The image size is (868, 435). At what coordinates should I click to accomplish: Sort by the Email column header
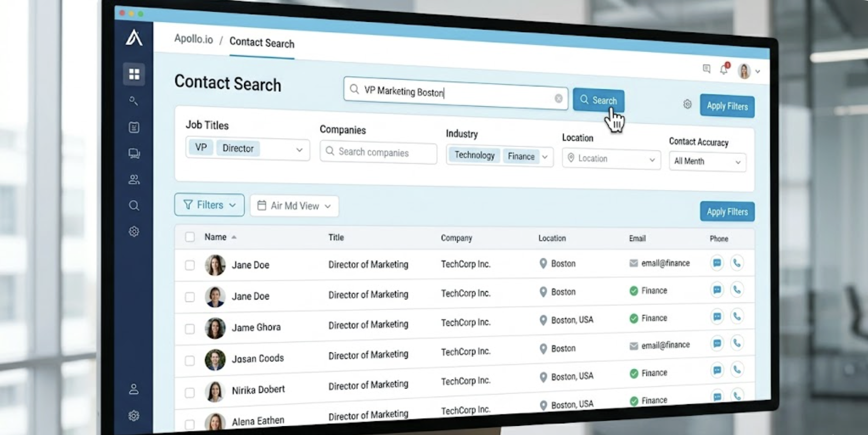637,238
